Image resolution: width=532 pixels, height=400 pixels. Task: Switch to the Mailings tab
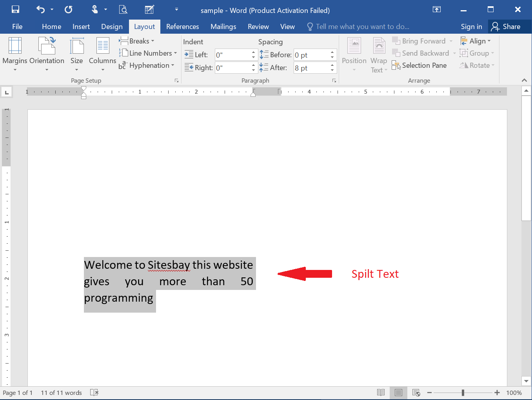223,27
